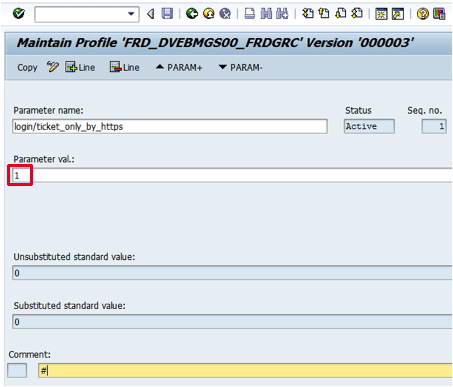This screenshot has height=387, width=453.
Task: Click the small box beside Comment field
Action: click(17, 370)
